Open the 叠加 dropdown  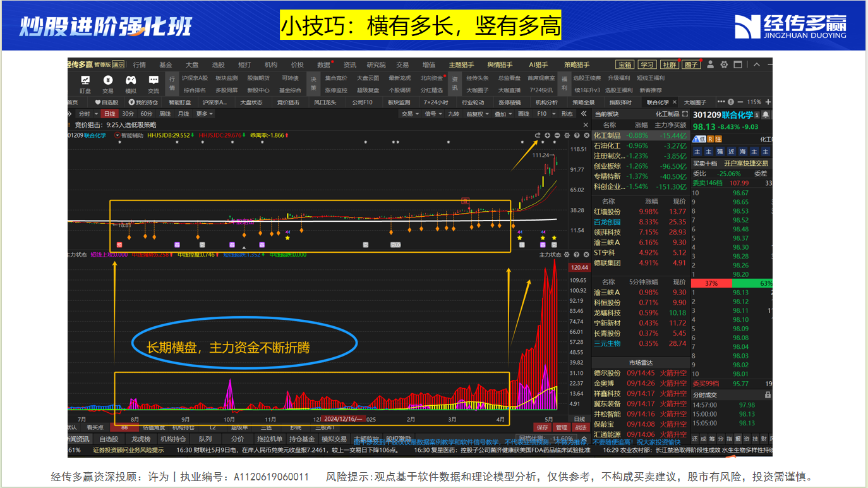503,114
